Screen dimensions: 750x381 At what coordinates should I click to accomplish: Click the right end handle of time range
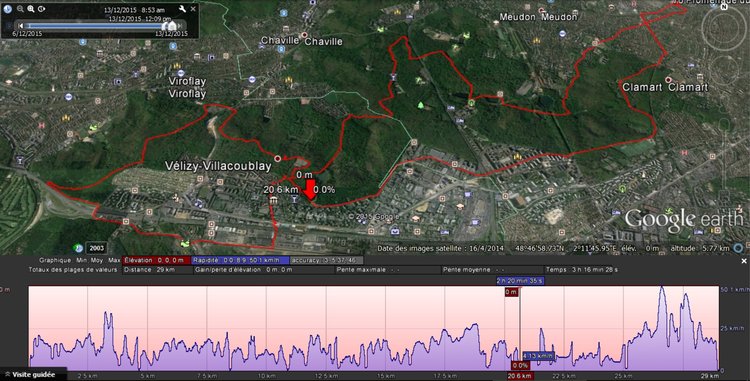point(172,26)
